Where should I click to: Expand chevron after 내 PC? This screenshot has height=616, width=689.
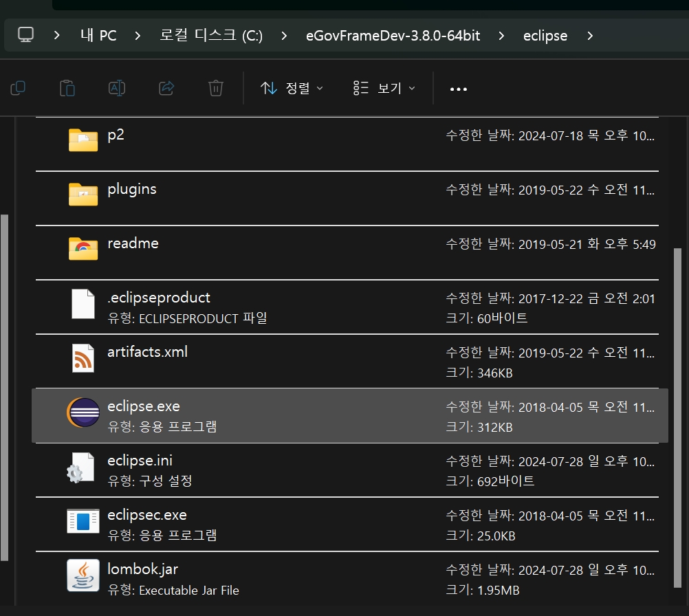pos(138,36)
